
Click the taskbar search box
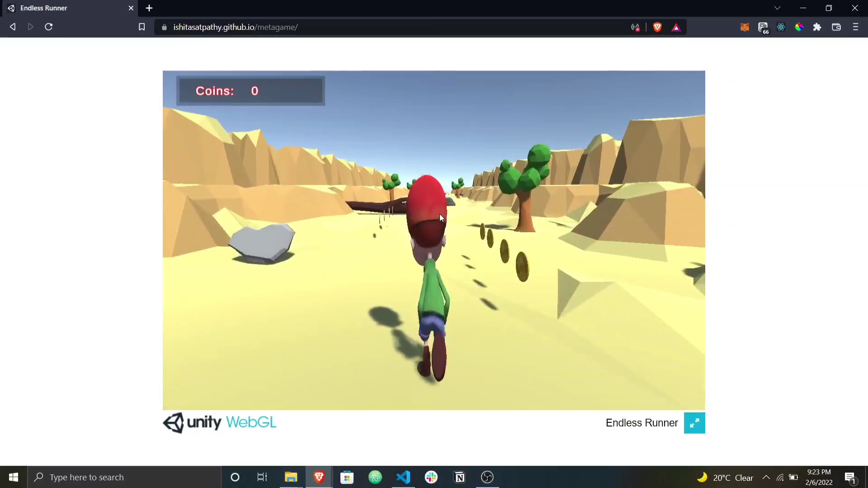(124, 477)
